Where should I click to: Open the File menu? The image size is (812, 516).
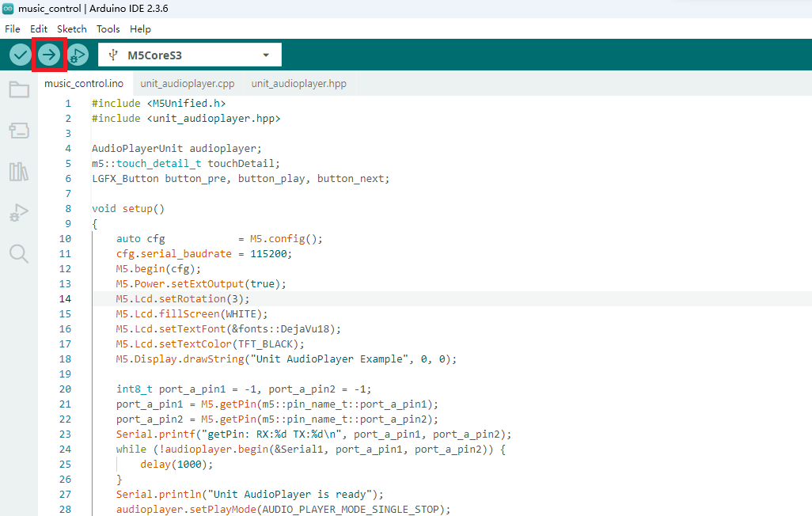(13, 29)
